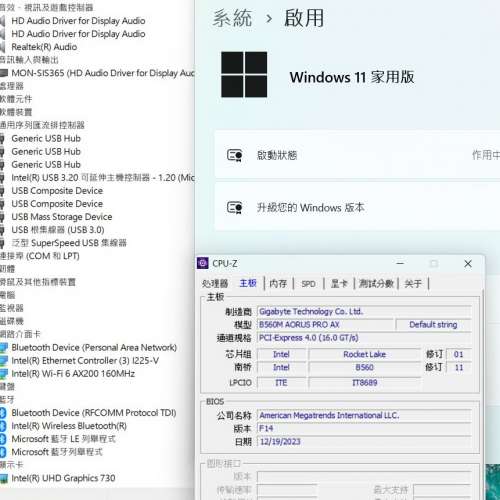The width and height of the screenshot is (500, 500).
Task: Click the PCI-Express 4.0 bus spec field
Action: 364,338
